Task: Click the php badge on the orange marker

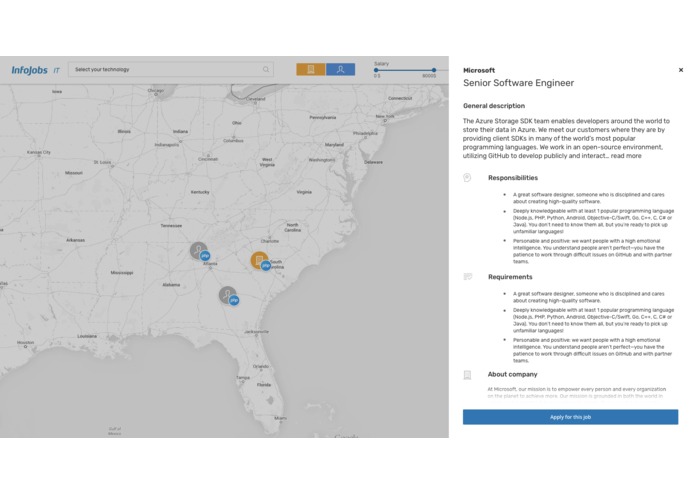Action: pyautogui.click(x=266, y=265)
